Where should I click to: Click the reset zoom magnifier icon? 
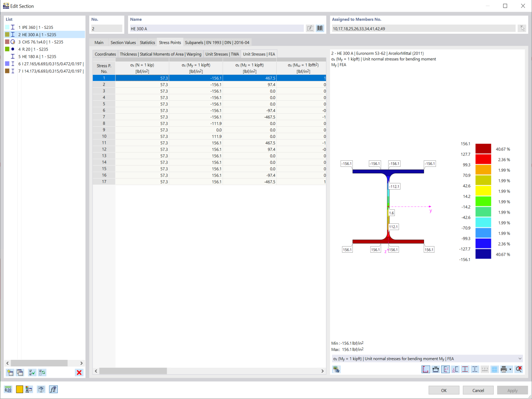[x=519, y=369]
